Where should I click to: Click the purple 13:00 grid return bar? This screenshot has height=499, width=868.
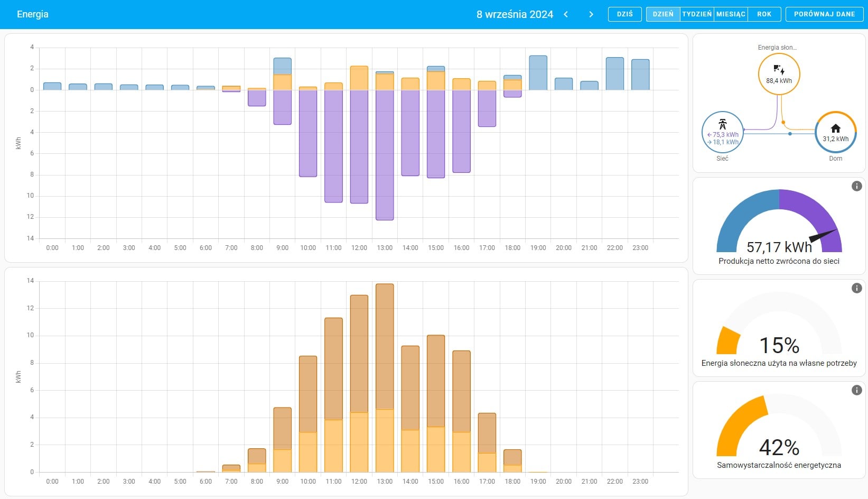(x=385, y=159)
